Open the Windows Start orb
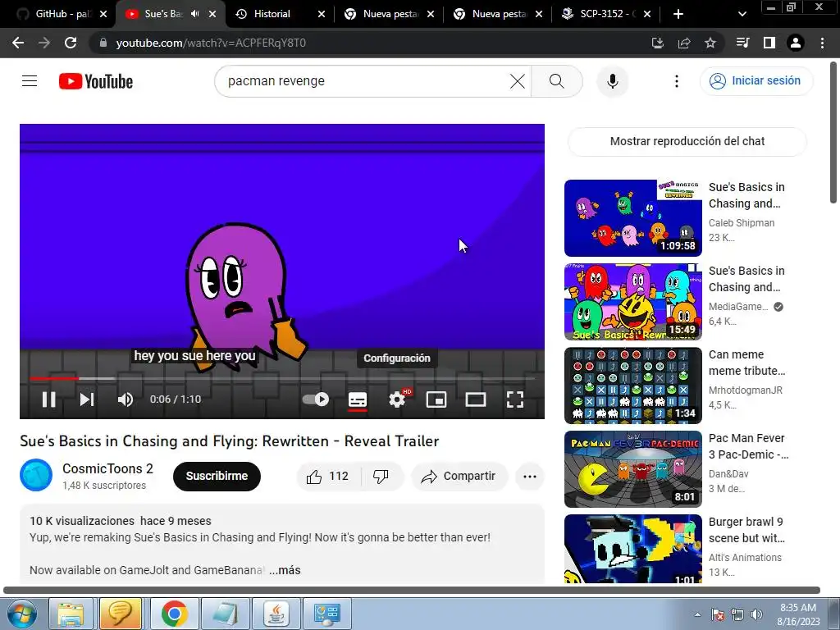The image size is (840, 630). click(21, 614)
